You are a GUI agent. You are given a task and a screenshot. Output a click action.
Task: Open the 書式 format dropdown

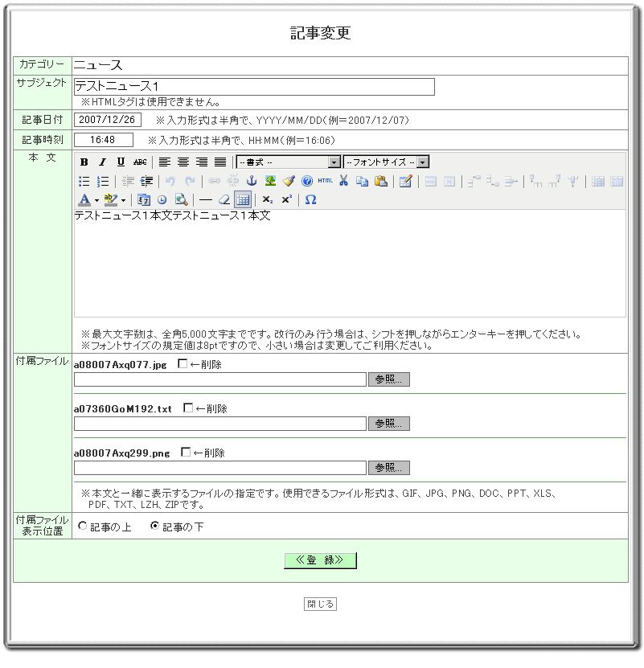pyautogui.click(x=288, y=162)
